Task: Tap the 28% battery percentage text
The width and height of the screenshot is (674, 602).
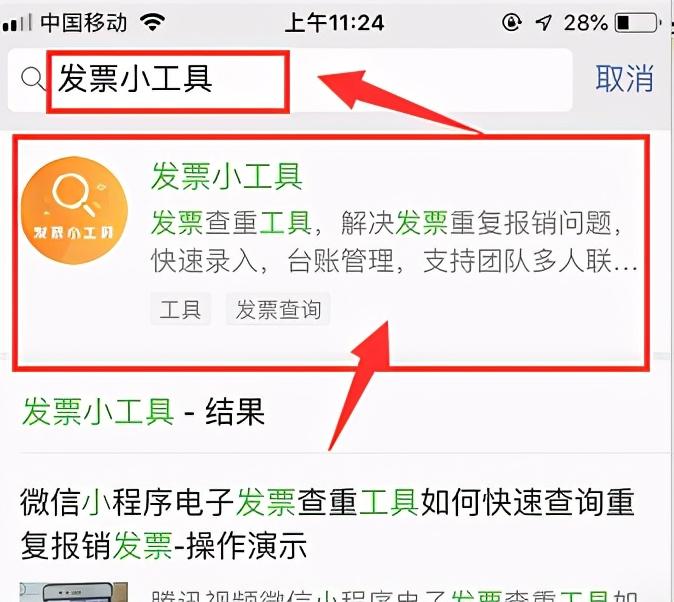Action: 586,22
